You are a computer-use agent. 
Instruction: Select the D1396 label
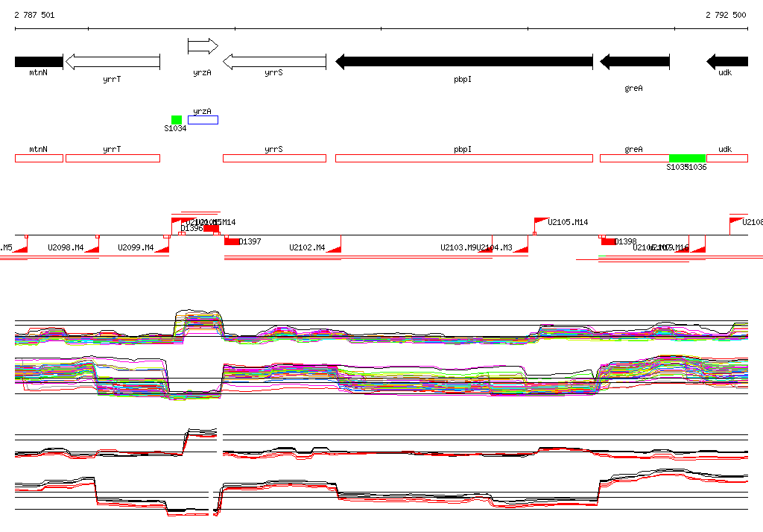pyautogui.click(x=191, y=228)
